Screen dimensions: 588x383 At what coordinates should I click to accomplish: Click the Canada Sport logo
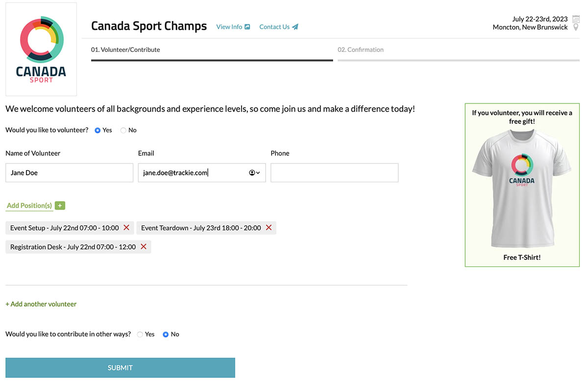point(41,49)
